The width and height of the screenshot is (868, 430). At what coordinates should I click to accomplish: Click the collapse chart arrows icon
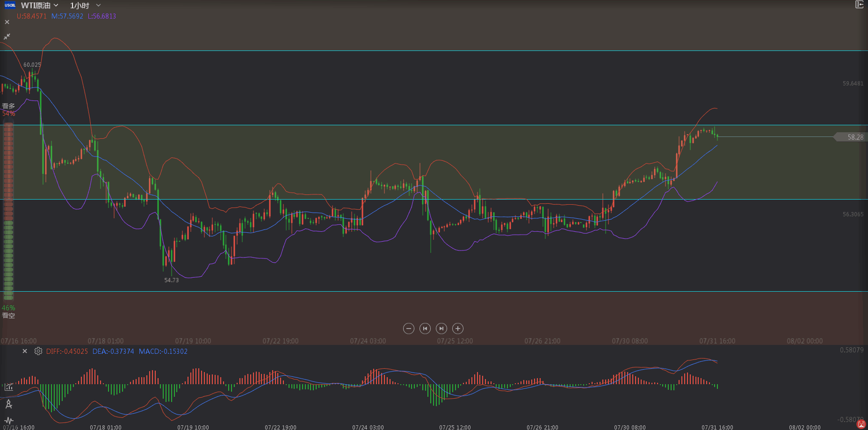click(x=7, y=36)
